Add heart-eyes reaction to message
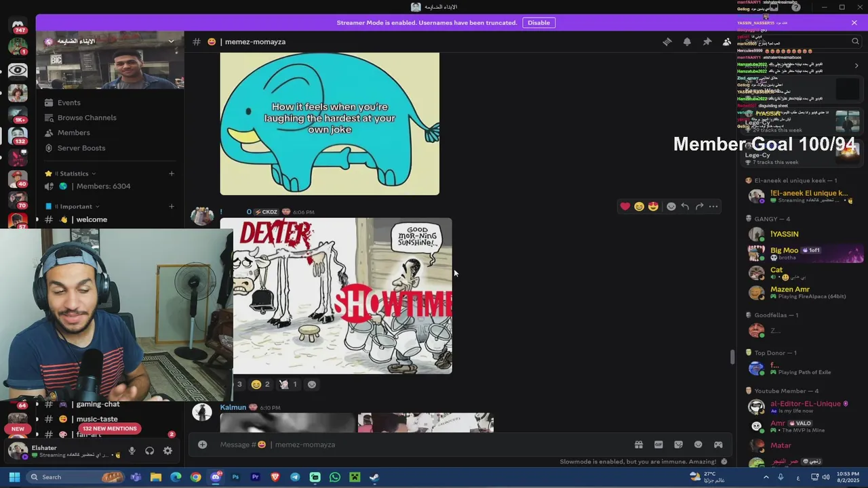The height and width of the screenshot is (488, 868). point(653,207)
